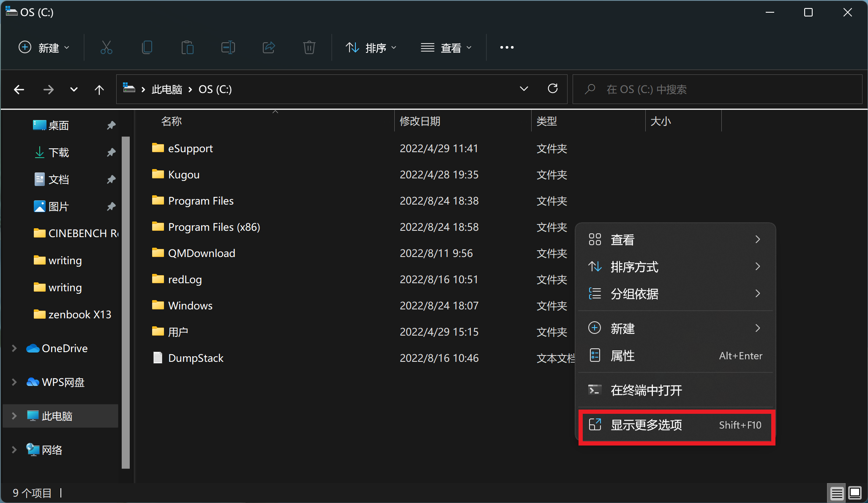
Task: Click the Copy icon in toolbar
Action: (146, 48)
